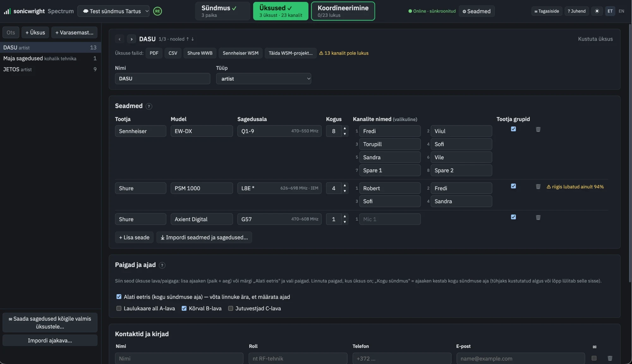Click the sonicwright Spectrum logo
Image resolution: width=632 pixels, height=364 pixels.
point(39,11)
